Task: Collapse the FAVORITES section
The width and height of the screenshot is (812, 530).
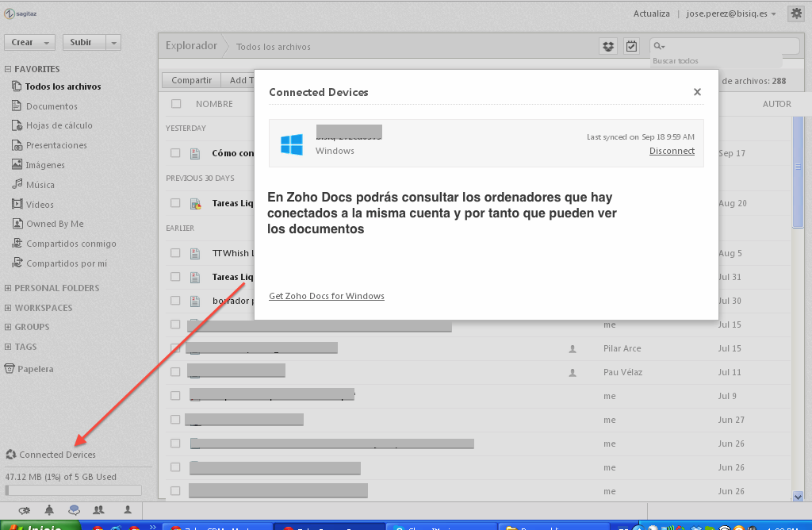Action: pyautogui.click(x=8, y=69)
